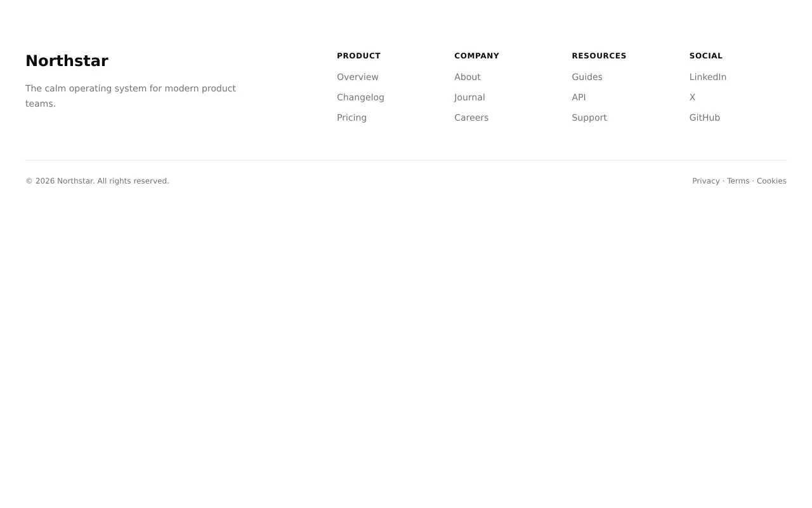Screen dimensions: 812x508
Task: Go to the Changelog page
Action: (x=360, y=97)
